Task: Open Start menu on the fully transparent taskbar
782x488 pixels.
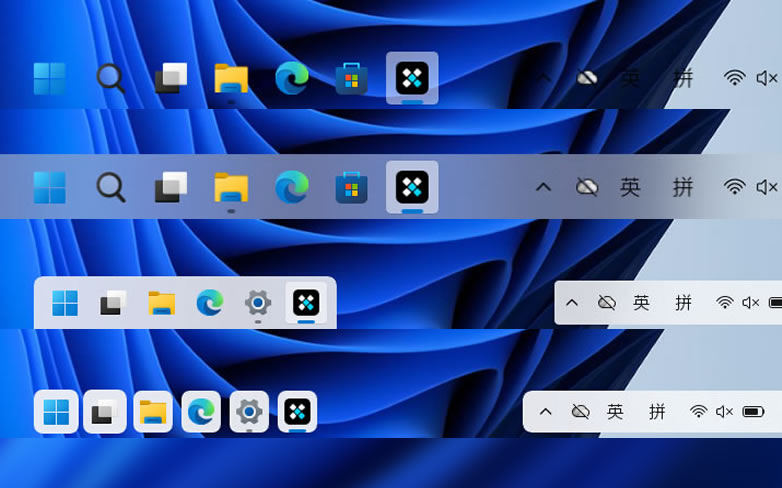Action: (49, 78)
